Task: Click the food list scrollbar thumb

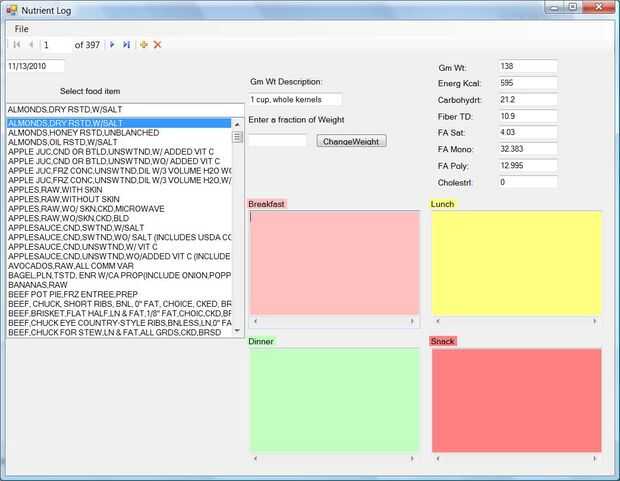Action: tap(237, 137)
